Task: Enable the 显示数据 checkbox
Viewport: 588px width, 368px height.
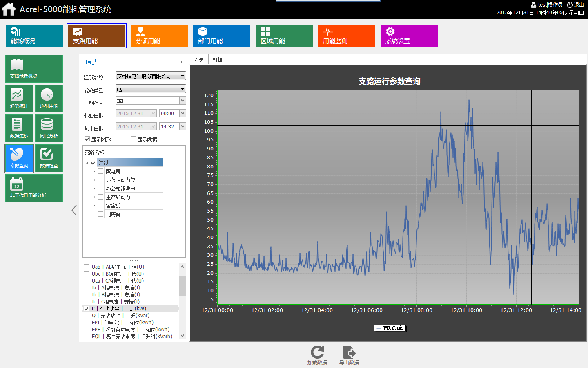Action: tap(133, 139)
